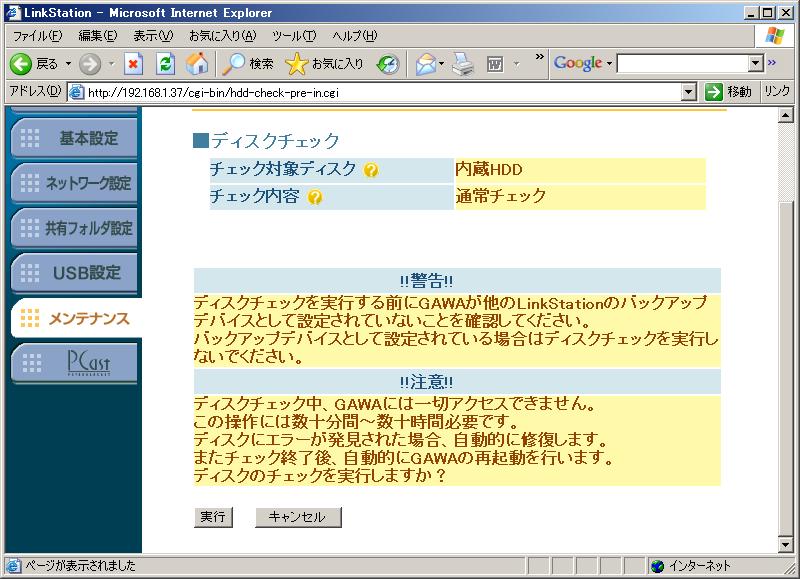800x579 pixels.
Task: Click the Windows flag logo
Action: (x=774, y=36)
